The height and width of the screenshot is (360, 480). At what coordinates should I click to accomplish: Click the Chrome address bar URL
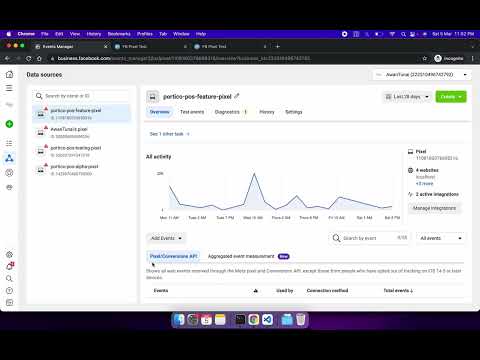(x=184, y=58)
